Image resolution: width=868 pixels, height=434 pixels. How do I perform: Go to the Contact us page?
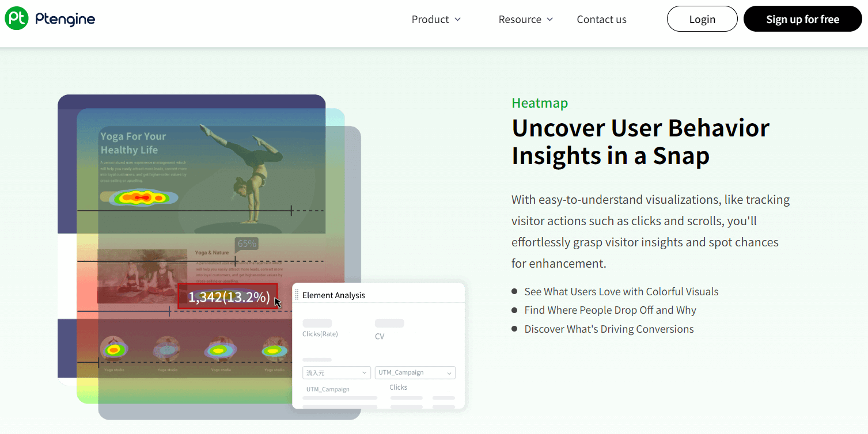coord(601,20)
